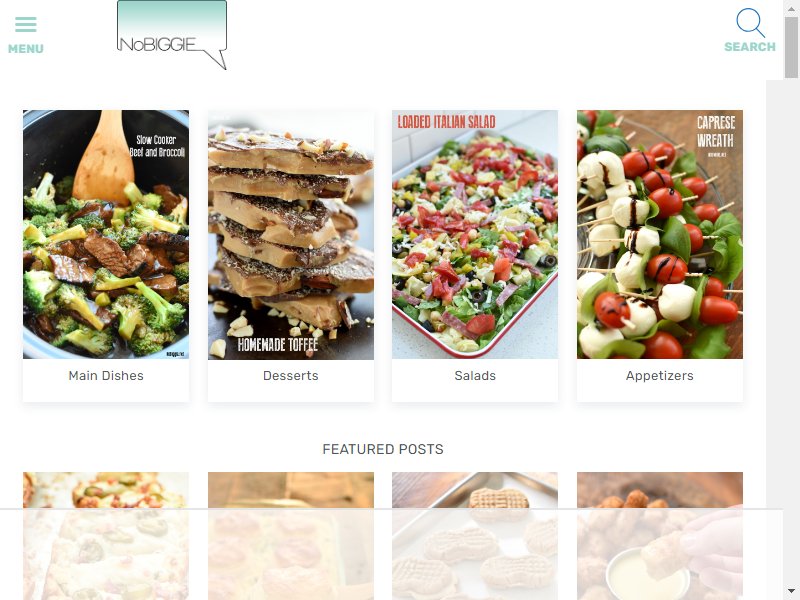Click the MENU text label
This screenshot has width=800, height=600.
click(x=26, y=49)
